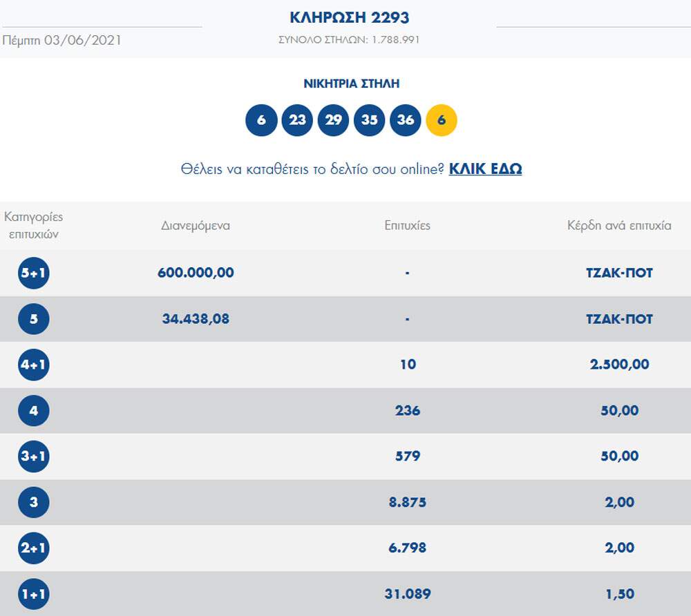The image size is (691, 616).
Task: Select the 4+1 category badge
Action: point(34,365)
